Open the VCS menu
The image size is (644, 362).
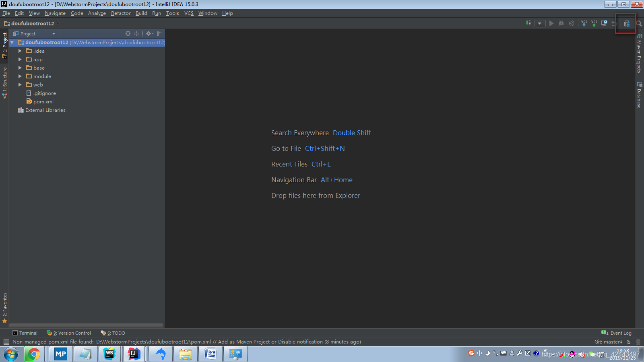point(189,13)
